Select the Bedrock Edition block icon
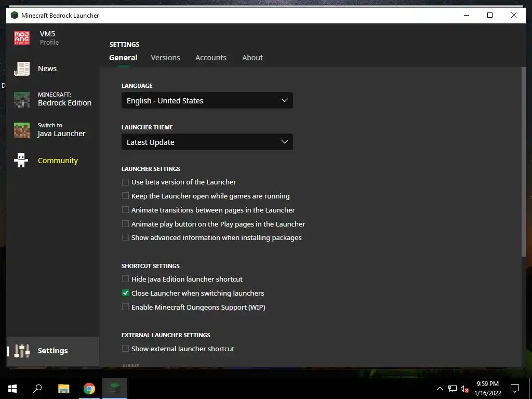Screen dimensions: 532x399 [22, 99]
